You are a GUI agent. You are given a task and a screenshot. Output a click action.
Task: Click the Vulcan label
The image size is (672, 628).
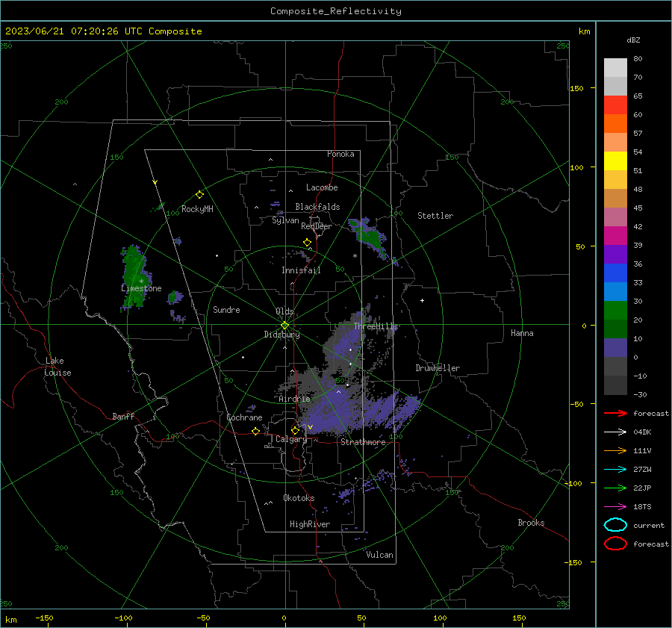(x=380, y=555)
